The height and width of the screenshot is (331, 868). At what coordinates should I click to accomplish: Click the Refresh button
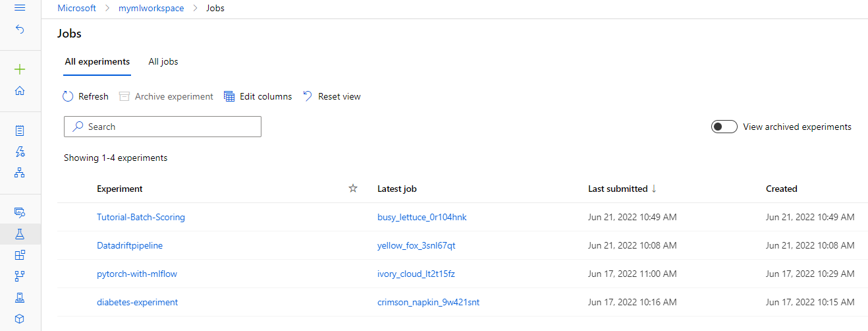pos(86,96)
